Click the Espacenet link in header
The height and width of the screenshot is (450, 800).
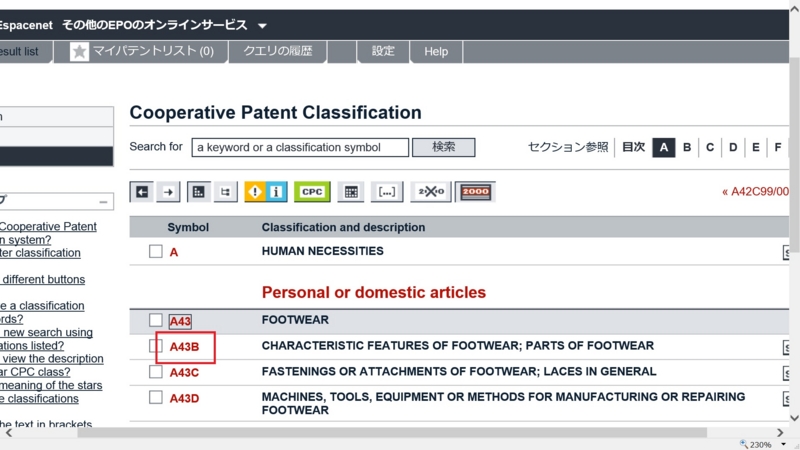pyautogui.click(x=26, y=25)
